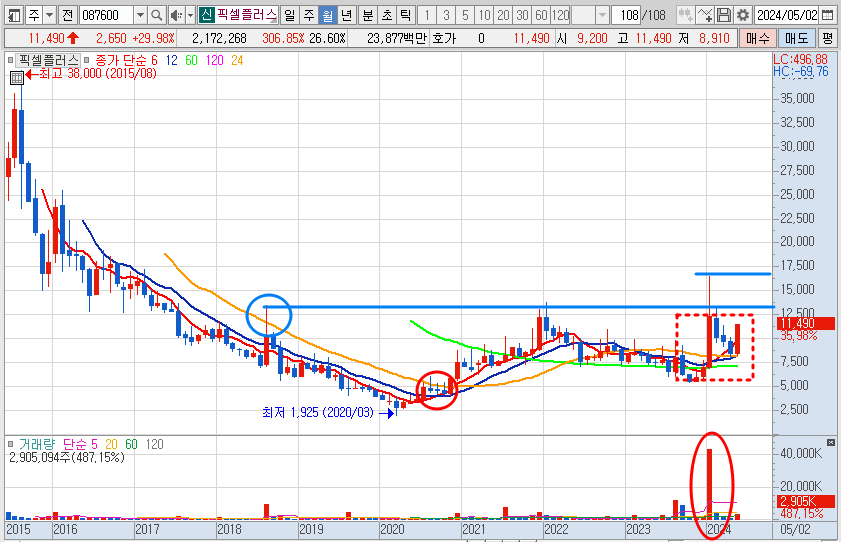
Task: Switch chart to minute '분' period
Action: [368, 15]
